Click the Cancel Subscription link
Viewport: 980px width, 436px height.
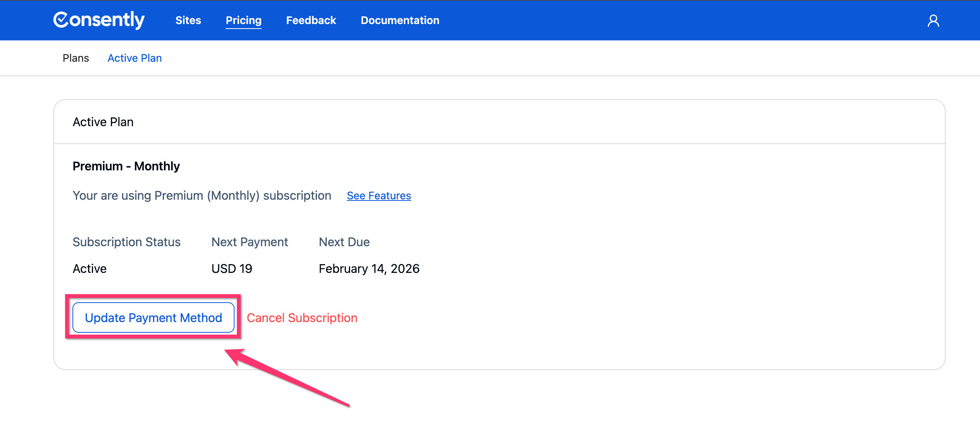tap(302, 317)
